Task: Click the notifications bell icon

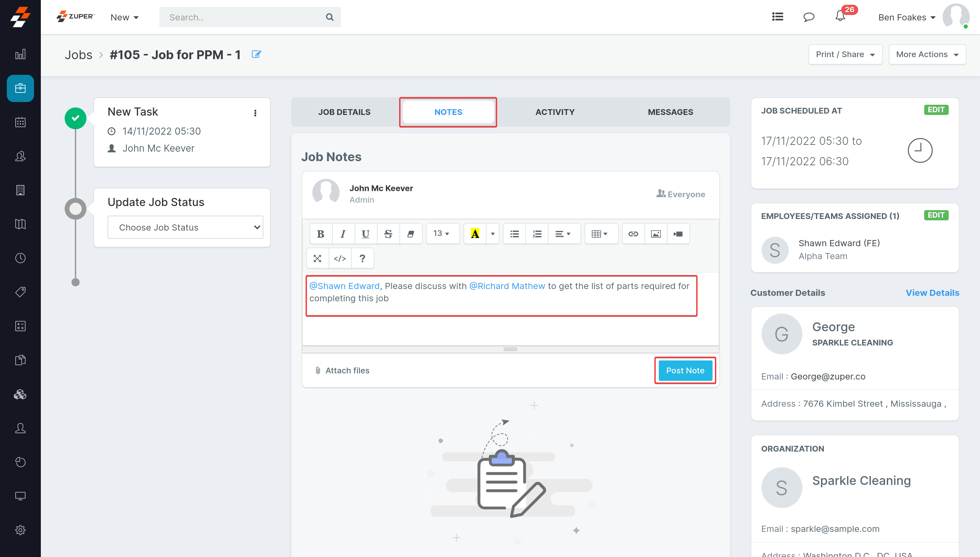Action: [840, 17]
